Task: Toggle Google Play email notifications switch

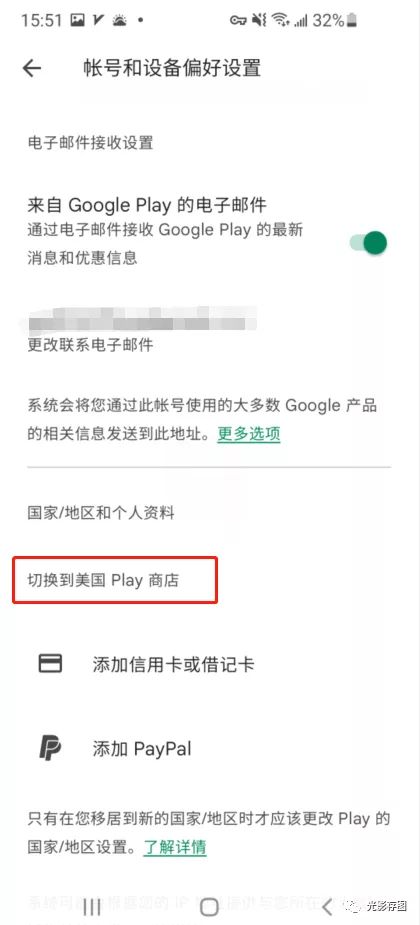Action: [x=368, y=242]
